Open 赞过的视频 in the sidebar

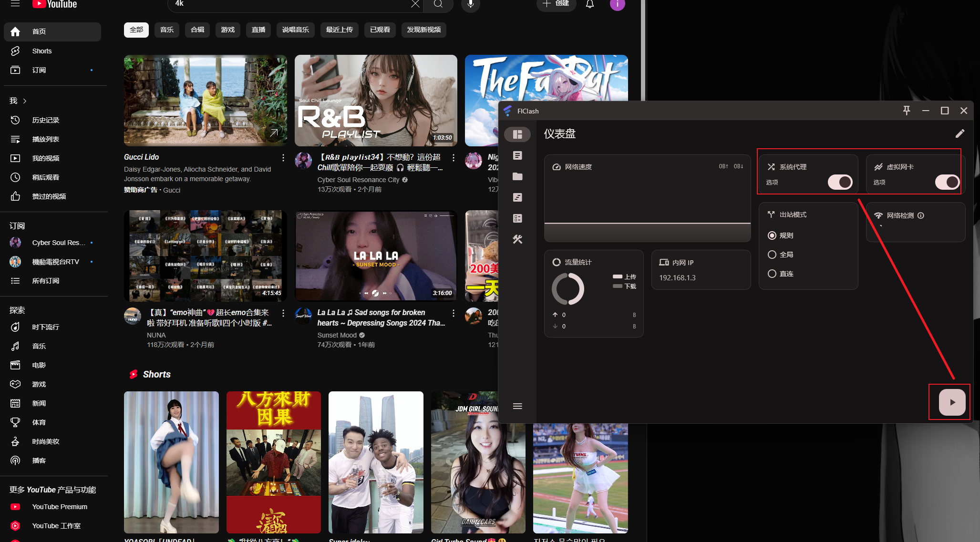(x=52, y=196)
